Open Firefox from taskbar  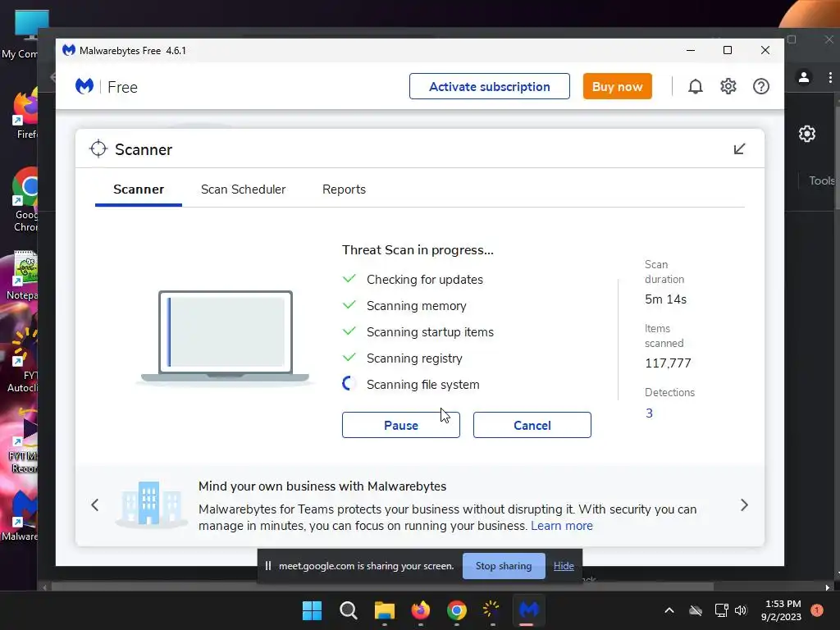(x=421, y=610)
